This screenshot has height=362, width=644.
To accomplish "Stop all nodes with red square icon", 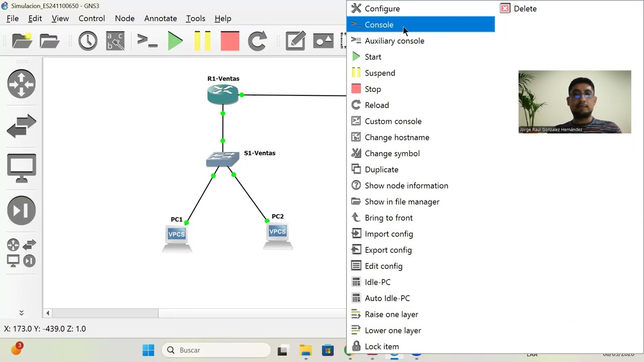I will (x=230, y=41).
